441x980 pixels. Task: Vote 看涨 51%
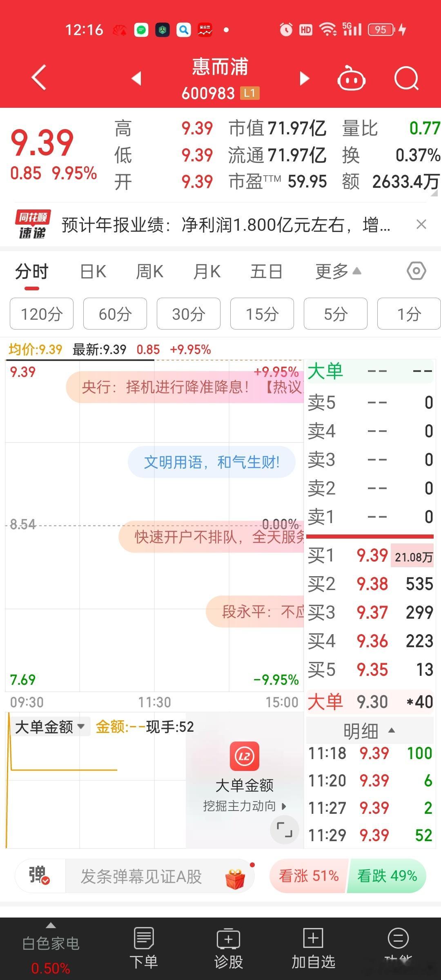coord(309,876)
